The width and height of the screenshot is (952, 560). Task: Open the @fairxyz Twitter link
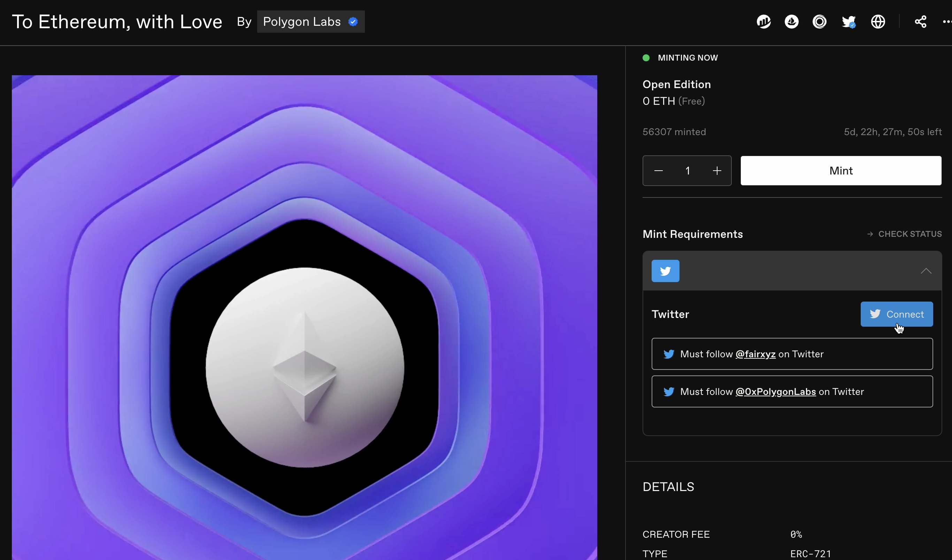pos(755,354)
